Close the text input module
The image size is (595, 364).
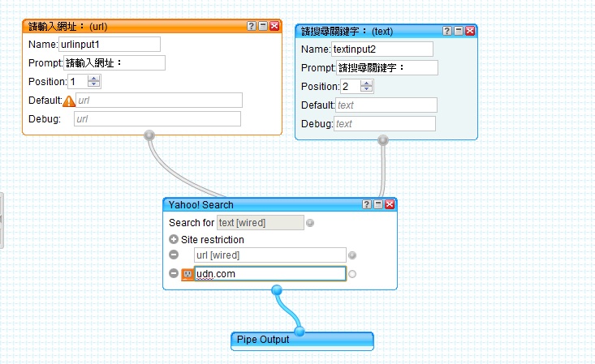tap(470, 31)
